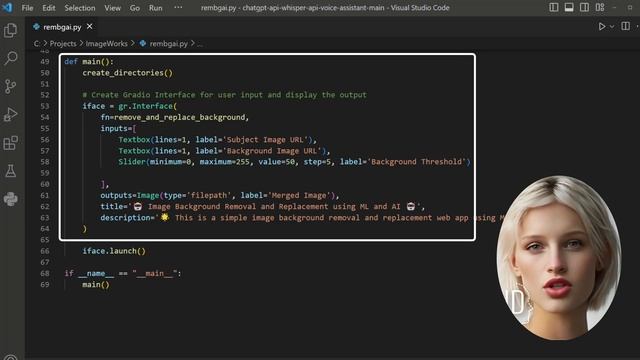Open the File menu
This screenshot has height=360, width=640.
[27, 8]
